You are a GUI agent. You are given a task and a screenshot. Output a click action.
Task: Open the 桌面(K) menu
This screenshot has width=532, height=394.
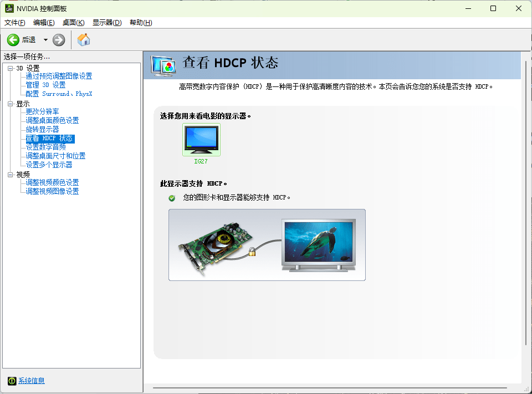(73, 23)
